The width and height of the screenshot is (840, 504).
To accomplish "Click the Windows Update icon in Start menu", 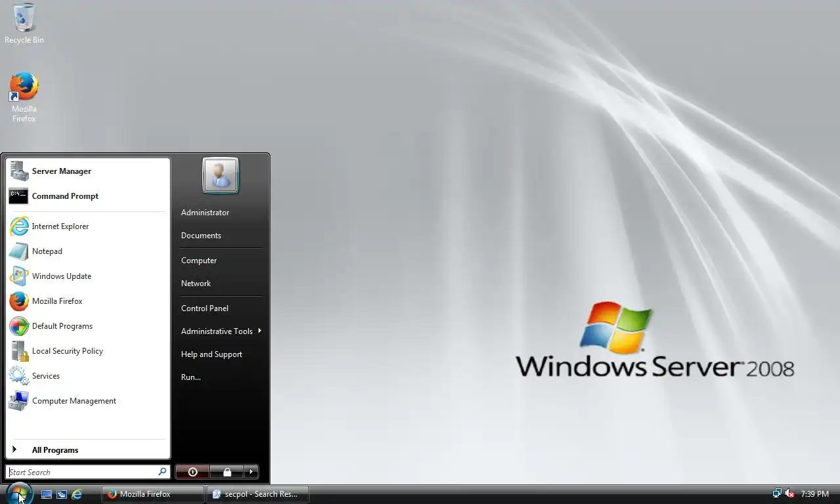I will tap(19, 276).
